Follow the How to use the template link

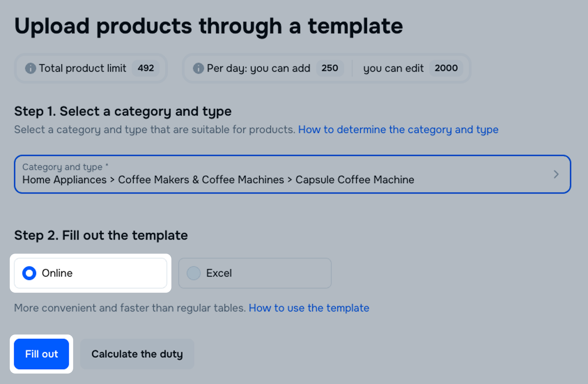309,308
